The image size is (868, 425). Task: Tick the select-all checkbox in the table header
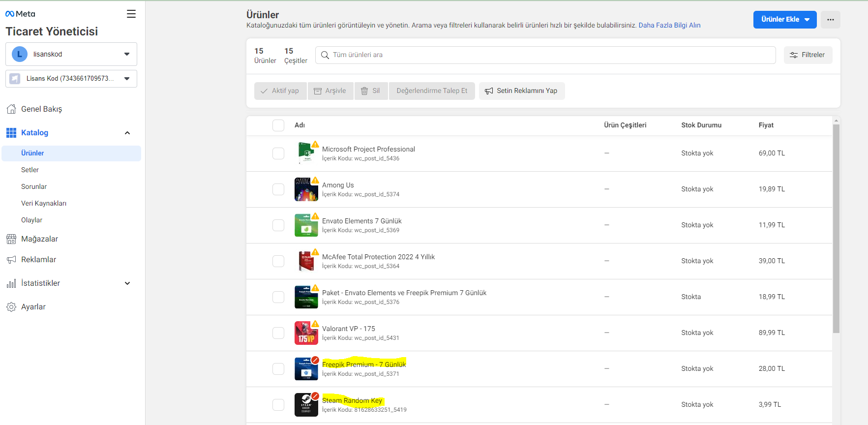click(x=278, y=125)
